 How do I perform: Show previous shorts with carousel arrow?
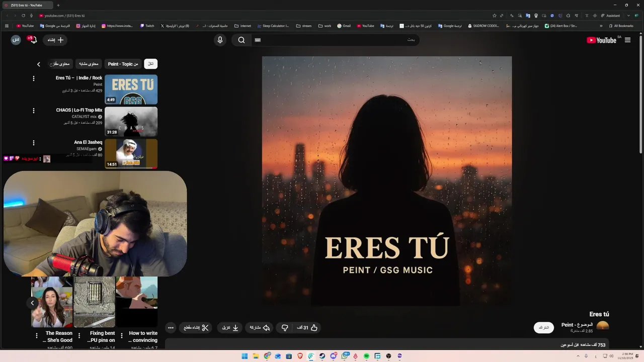point(32,303)
